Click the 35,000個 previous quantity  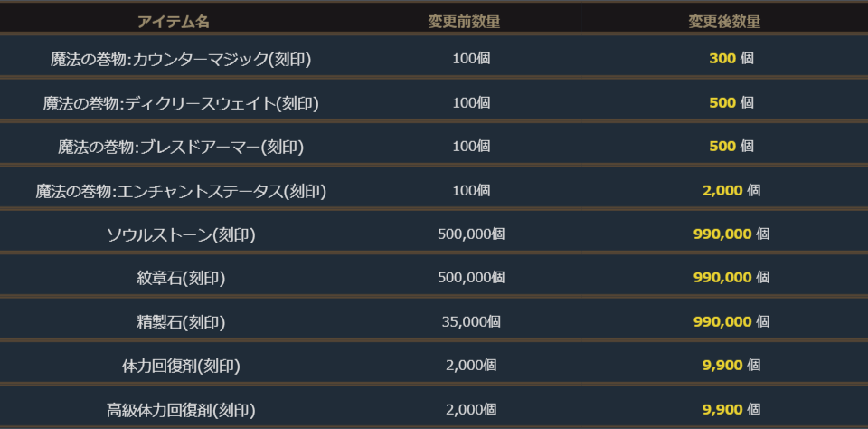click(471, 321)
